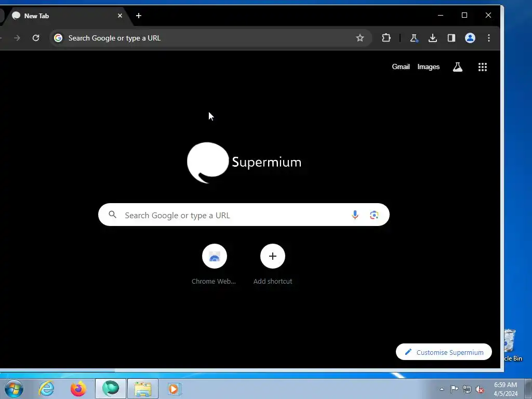Open Windows Explorer from the taskbar
Screen dimensions: 532x399
tap(143, 389)
